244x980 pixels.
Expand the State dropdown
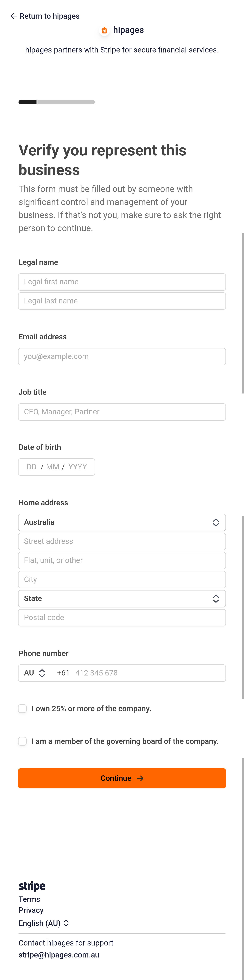[122, 599]
